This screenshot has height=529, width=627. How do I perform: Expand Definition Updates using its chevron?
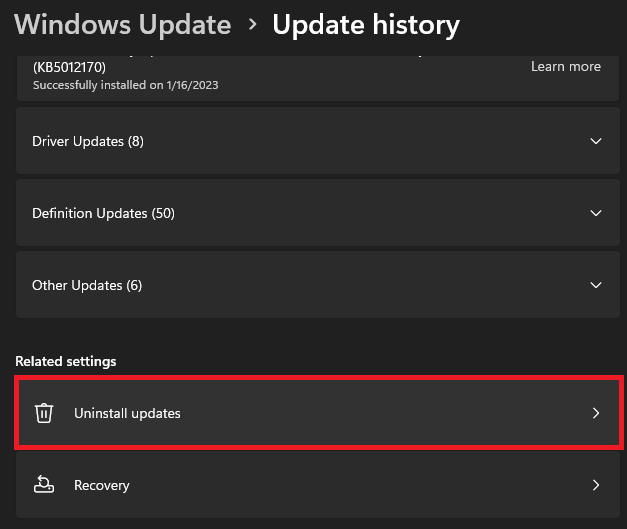coord(596,213)
